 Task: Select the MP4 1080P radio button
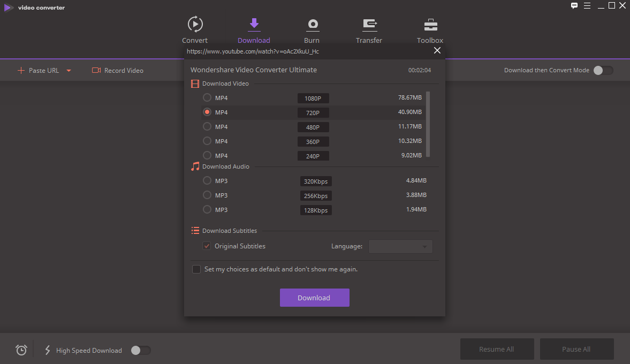(x=207, y=97)
